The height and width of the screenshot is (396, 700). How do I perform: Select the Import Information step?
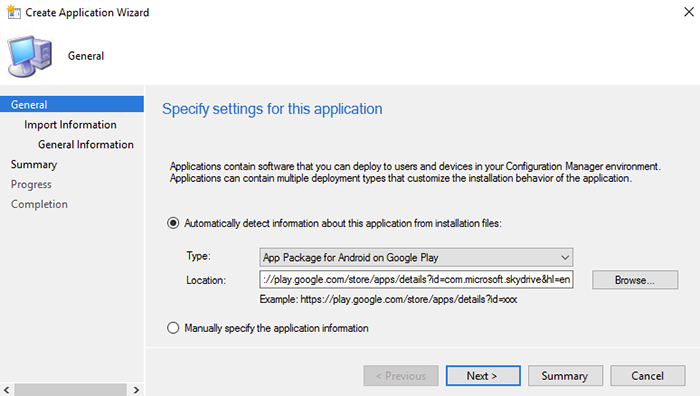point(70,125)
